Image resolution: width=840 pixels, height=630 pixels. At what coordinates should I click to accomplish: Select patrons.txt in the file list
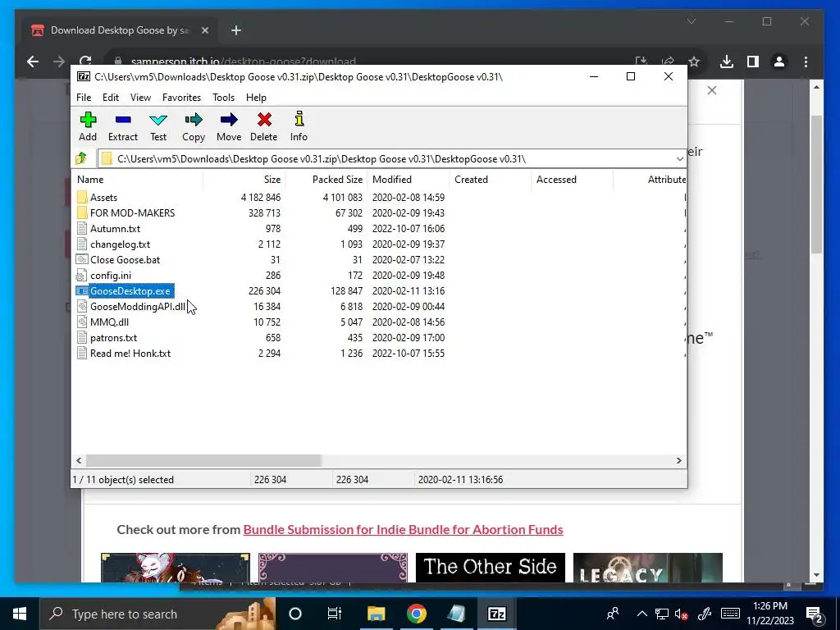pyautogui.click(x=113, y=337)
